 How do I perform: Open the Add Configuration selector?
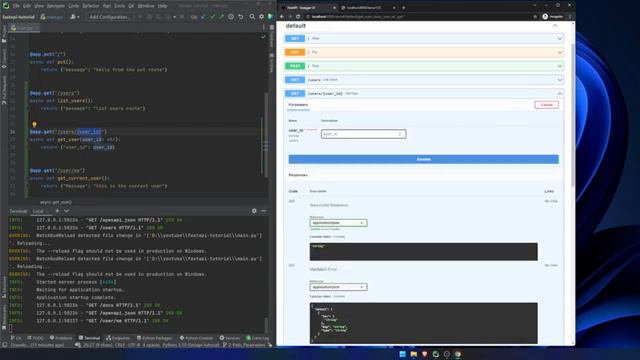[x=110, y=17]
